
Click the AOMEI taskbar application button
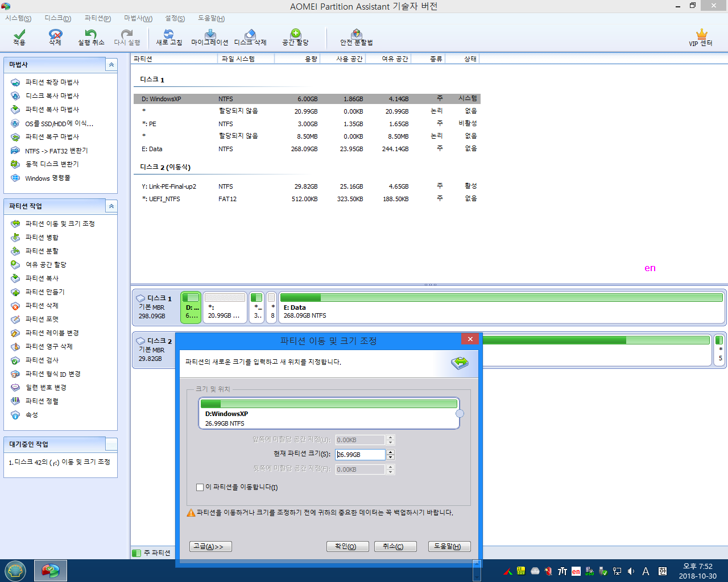tap(51, 571)
